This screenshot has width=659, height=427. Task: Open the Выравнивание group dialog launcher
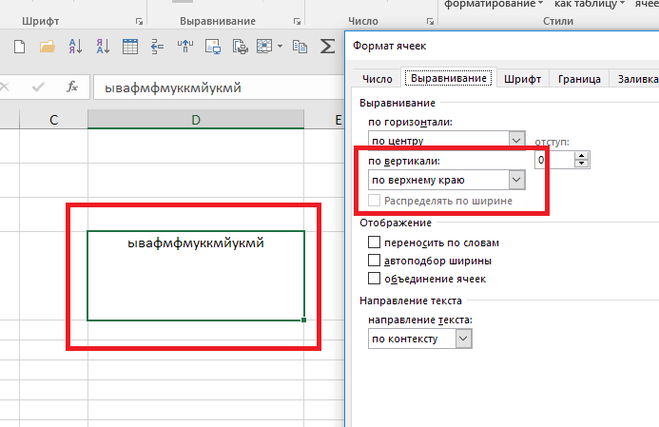tap(297, 21)
